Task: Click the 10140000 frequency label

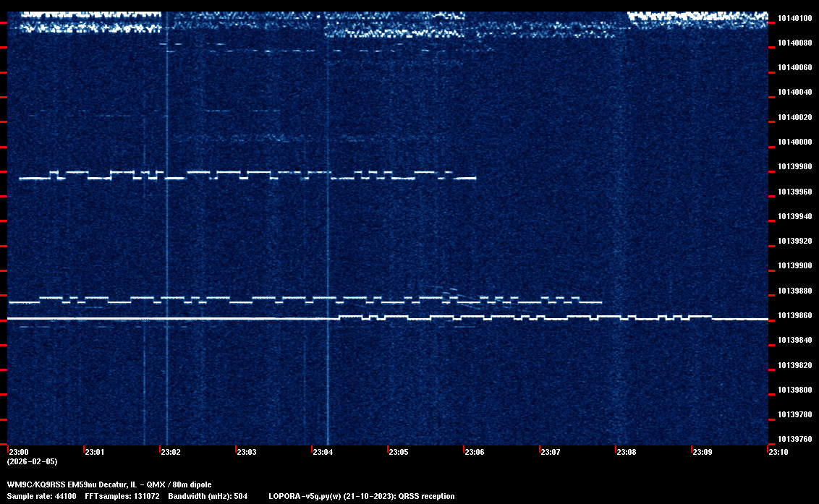Action: click(794, 142)
